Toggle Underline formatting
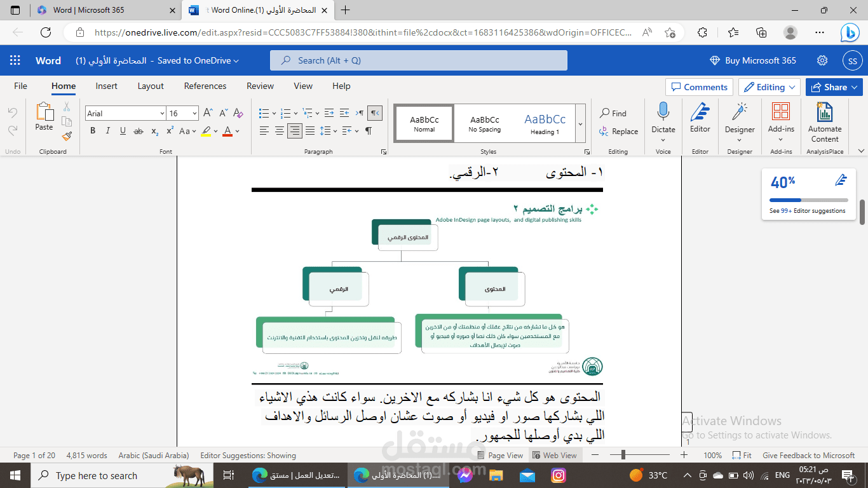This screenshot has height=488, width=868. point(123,131)
